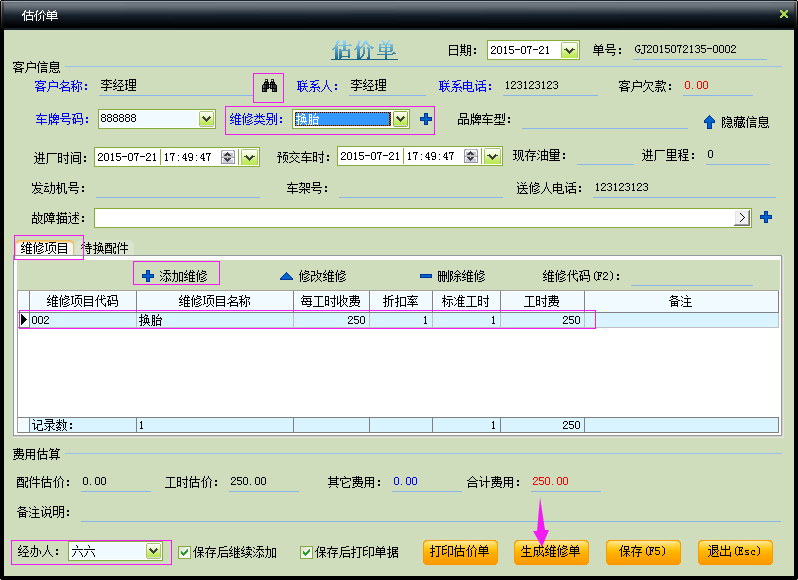Click the row selector arrow for row 002

pyautogui.click(x=23, y=320)
